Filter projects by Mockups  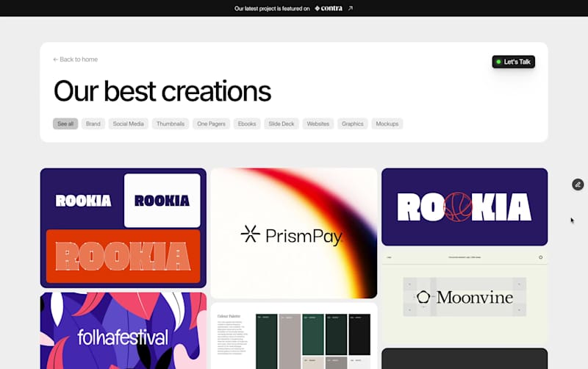(387, 123)
